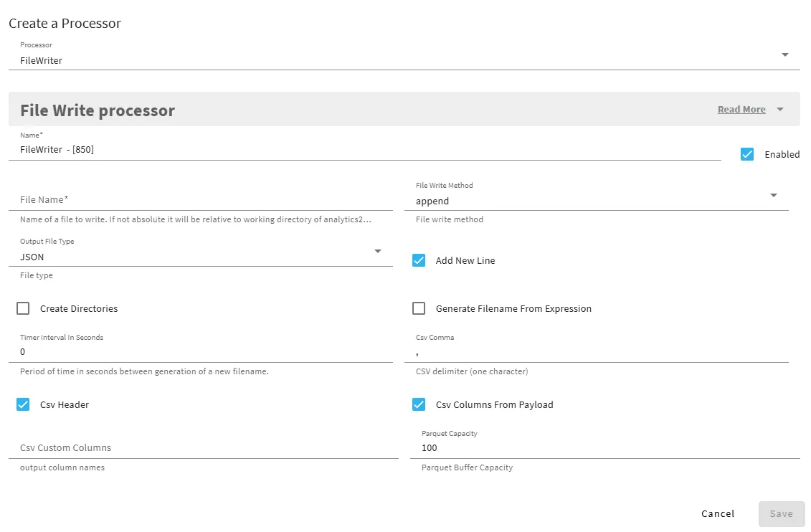Click the Csv Custom Columns field

(203, 447)
